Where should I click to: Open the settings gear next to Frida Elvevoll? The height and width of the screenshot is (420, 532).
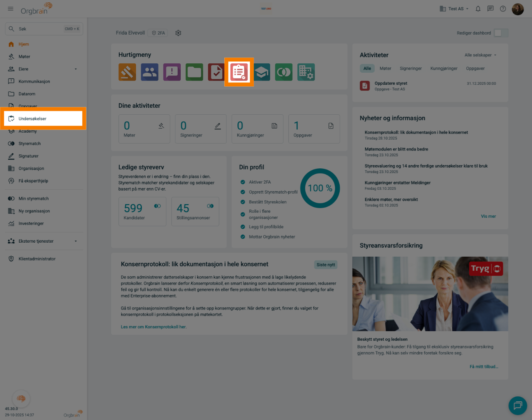coord(178,33)
